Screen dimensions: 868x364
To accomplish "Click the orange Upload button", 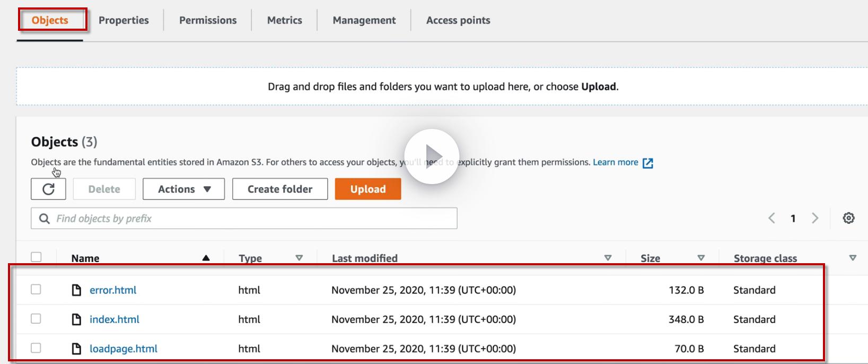I will point(367,189).
